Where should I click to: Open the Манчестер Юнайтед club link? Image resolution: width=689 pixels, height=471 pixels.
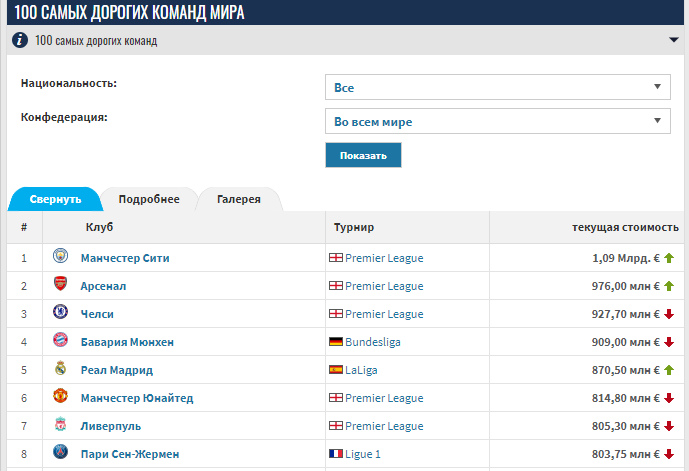pyautogui.click(x=137, y=398)
